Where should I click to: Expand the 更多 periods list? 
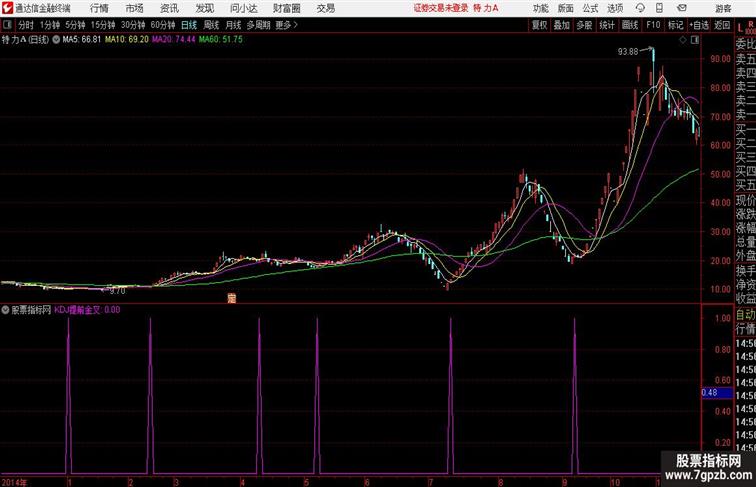(286, 25)
